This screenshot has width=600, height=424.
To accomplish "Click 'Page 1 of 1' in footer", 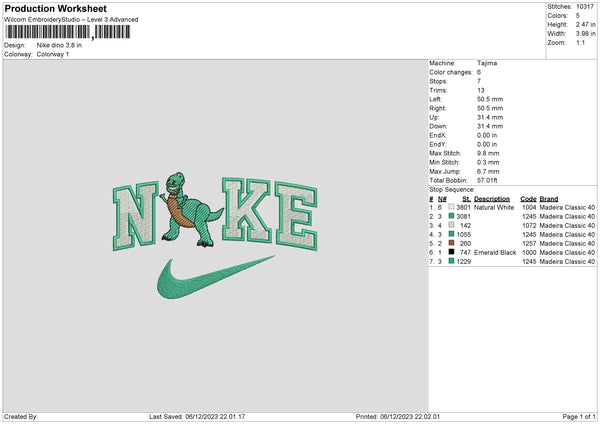I will pos(579,416).
